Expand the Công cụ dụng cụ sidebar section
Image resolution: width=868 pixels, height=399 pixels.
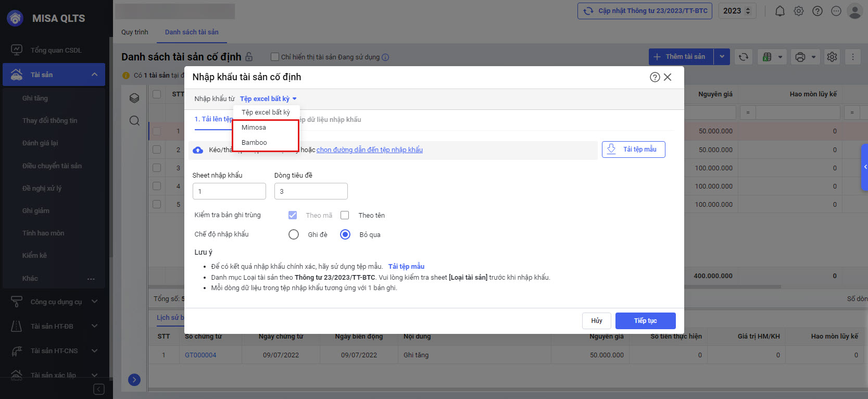tap(56, 302)
